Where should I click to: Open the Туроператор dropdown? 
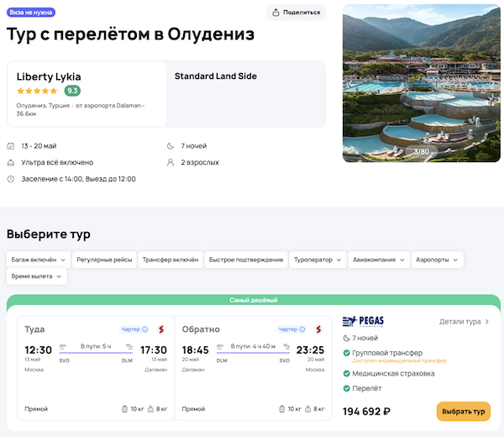(318, 260)
